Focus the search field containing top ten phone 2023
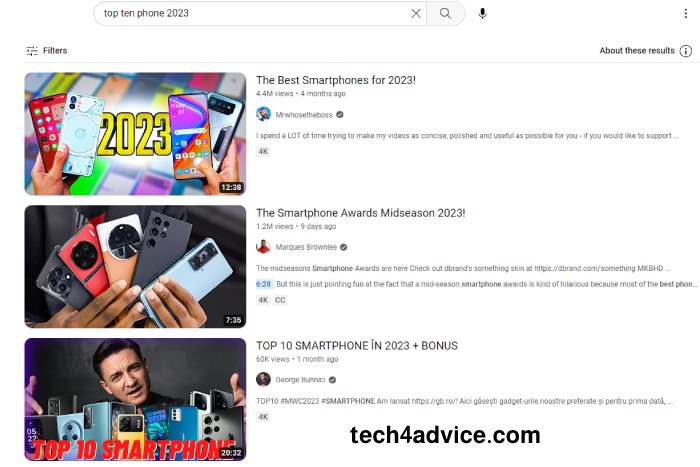 click(x=254, y=13)
